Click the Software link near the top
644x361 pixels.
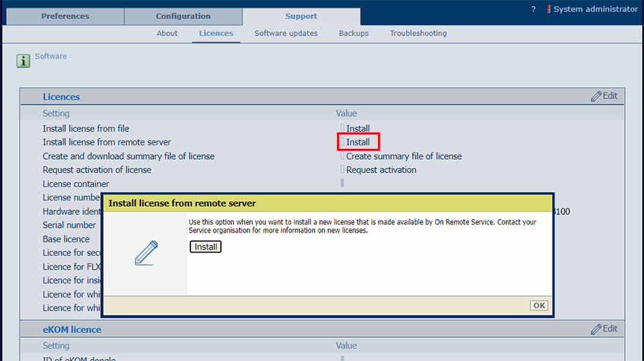51,56
